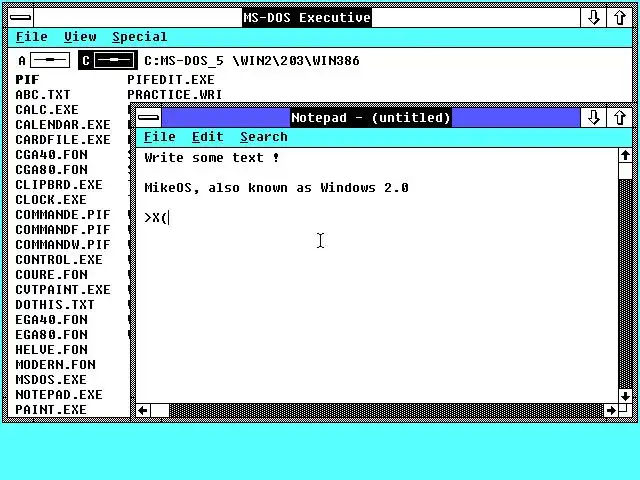Click the Notepad title bar
This screenshot has width=640, height=480.
(x=371, y=118)
